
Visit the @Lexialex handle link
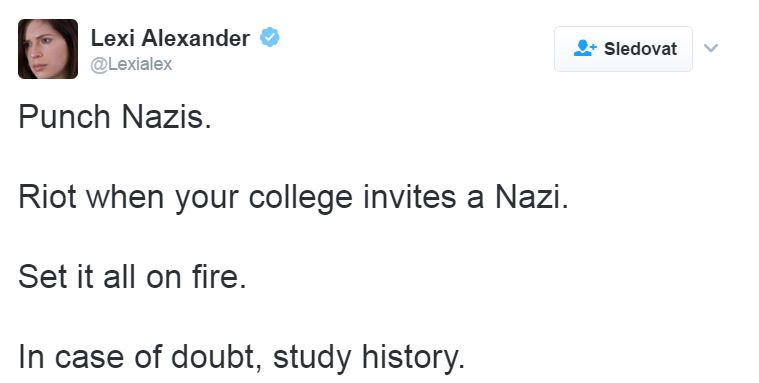pyautogui.click(x=131, y=64)
